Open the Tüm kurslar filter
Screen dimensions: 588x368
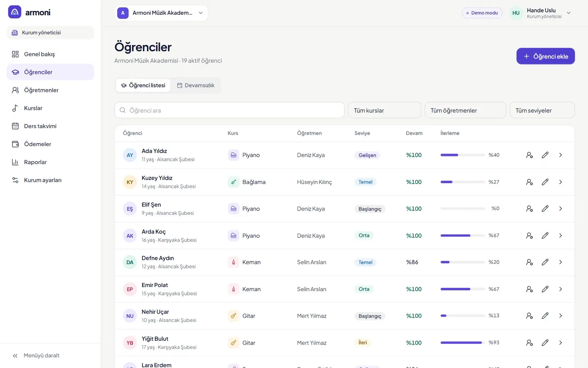point(384,110)
